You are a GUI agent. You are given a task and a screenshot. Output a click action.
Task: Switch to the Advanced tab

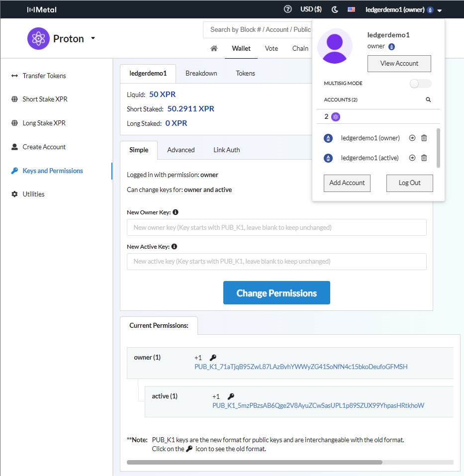coord(181,150)
